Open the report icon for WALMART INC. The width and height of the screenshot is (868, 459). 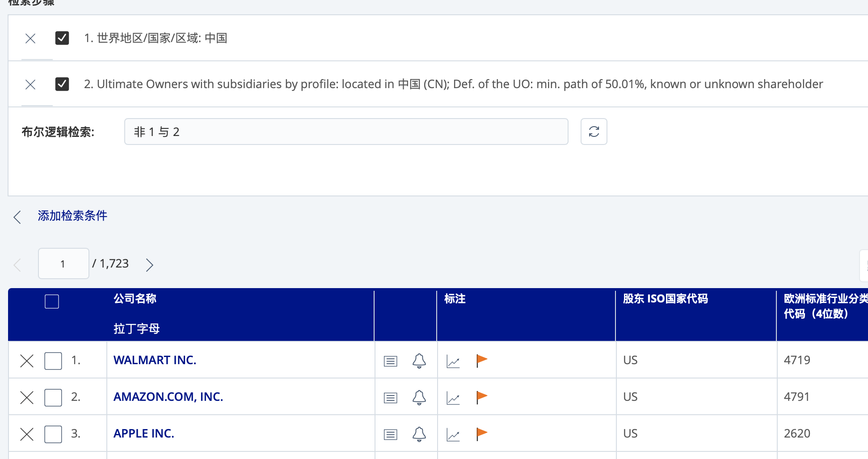[x=390, y=361]
